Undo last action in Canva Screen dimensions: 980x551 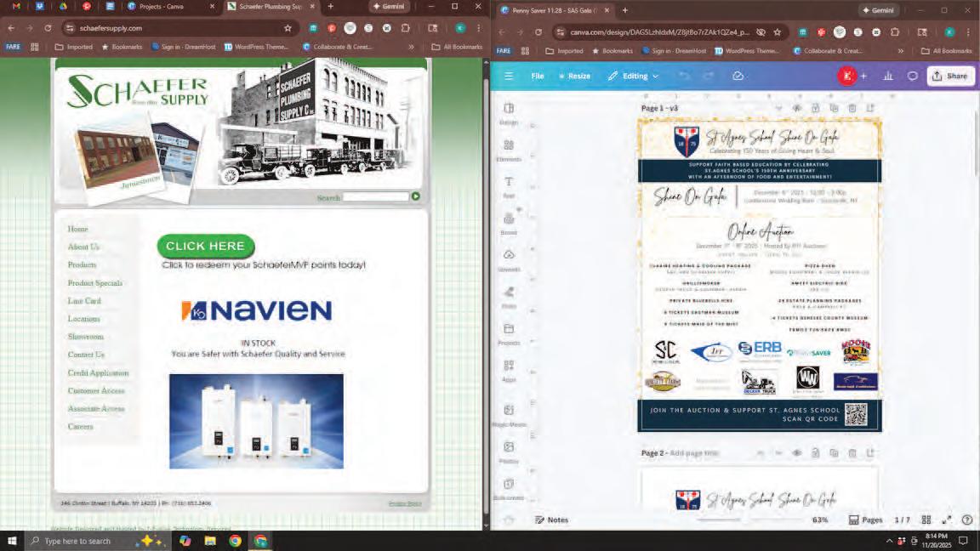(684, 76)
